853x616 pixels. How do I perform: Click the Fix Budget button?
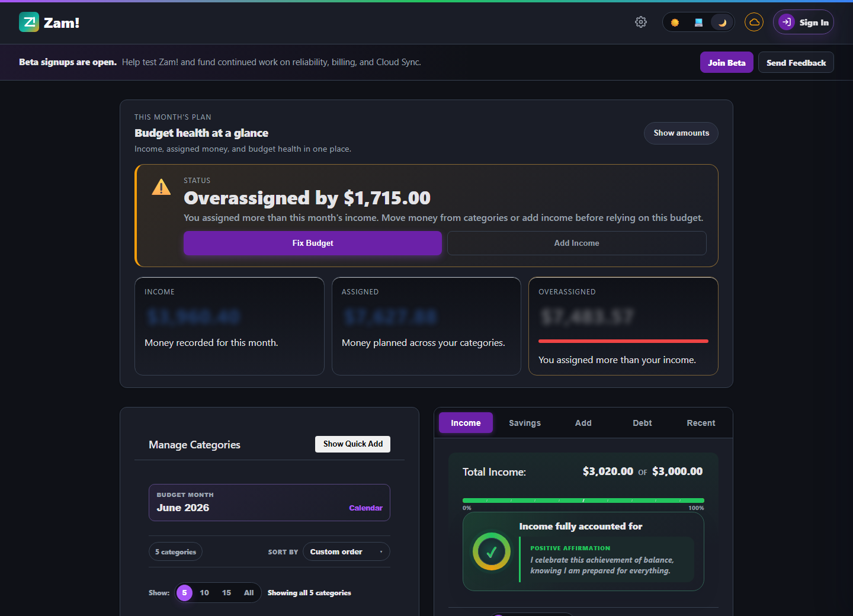pos(313,243)
